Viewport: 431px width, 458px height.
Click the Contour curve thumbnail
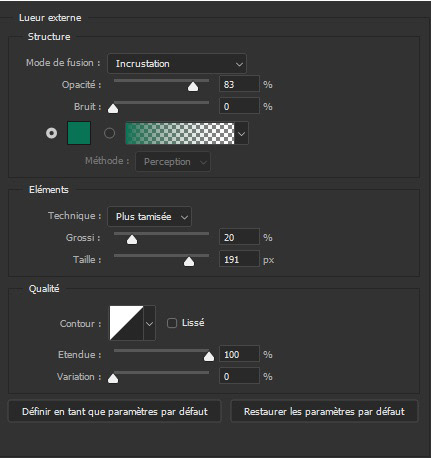126,323
